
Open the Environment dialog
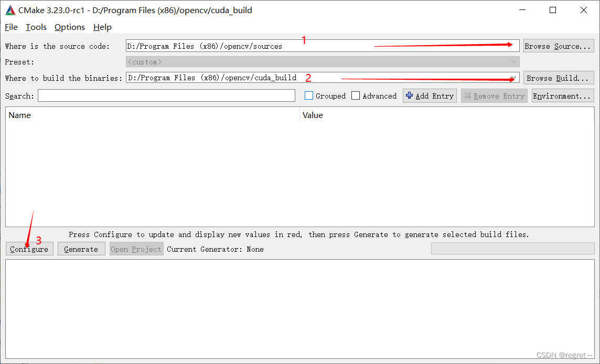[562, 95]
